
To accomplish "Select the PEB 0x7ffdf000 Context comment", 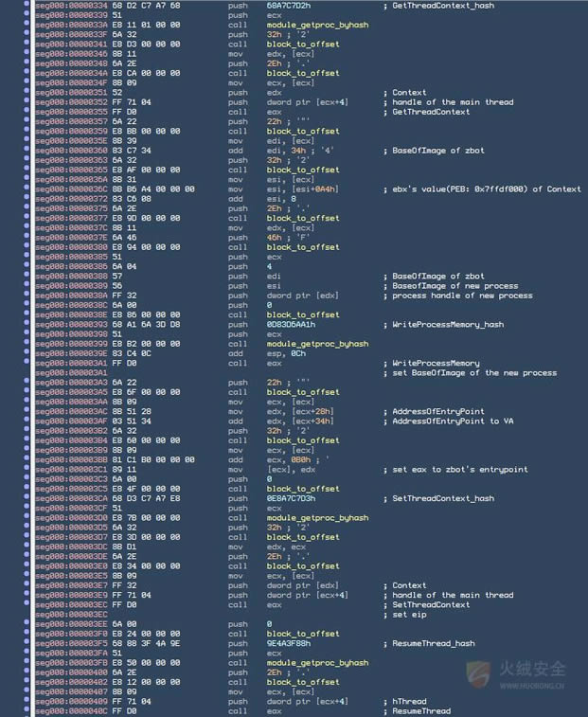I will tap(487, 189).
